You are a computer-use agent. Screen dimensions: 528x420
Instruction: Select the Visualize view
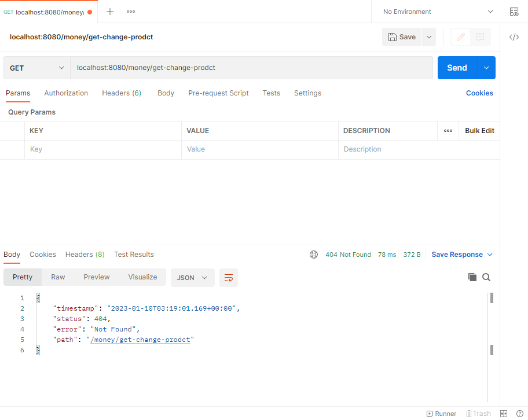(x=142, y=277)
